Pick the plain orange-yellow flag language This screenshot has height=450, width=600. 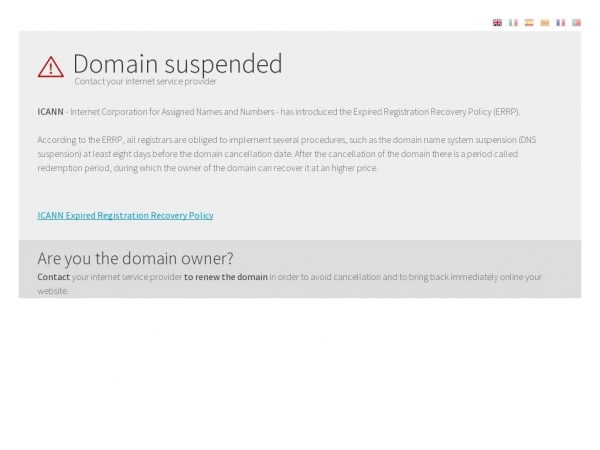click(x=545, y=23)
